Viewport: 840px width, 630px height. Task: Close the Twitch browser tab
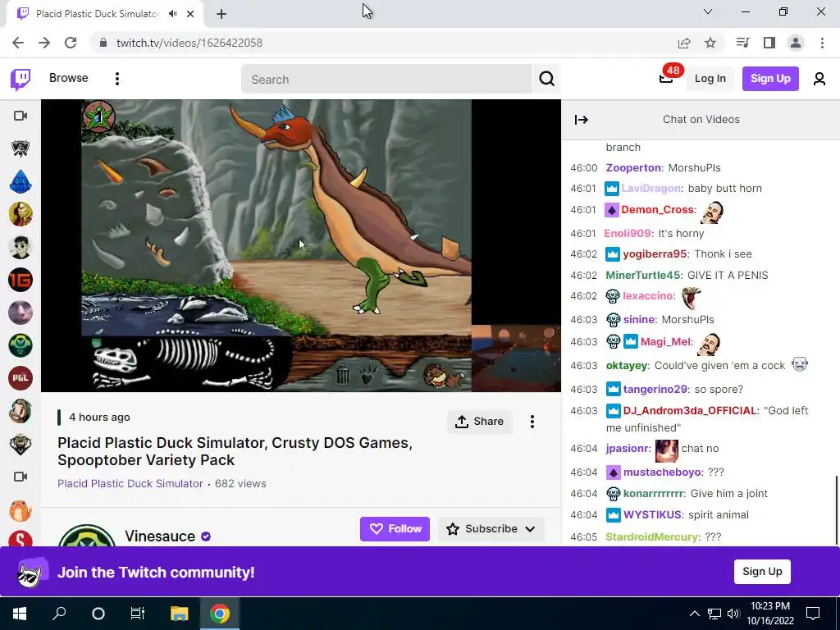190,14
